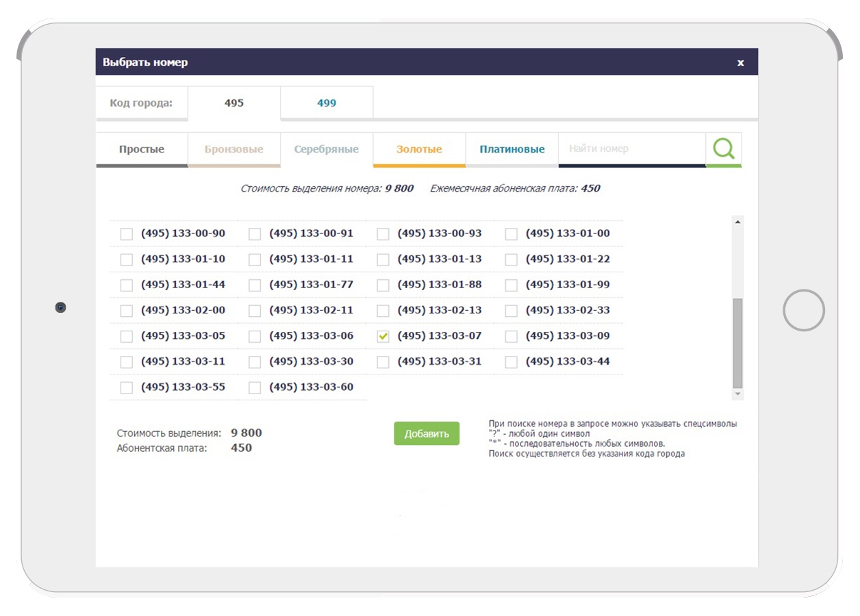Check number (495) 133-00-90

pyautogui.click(x=127, y=234)
